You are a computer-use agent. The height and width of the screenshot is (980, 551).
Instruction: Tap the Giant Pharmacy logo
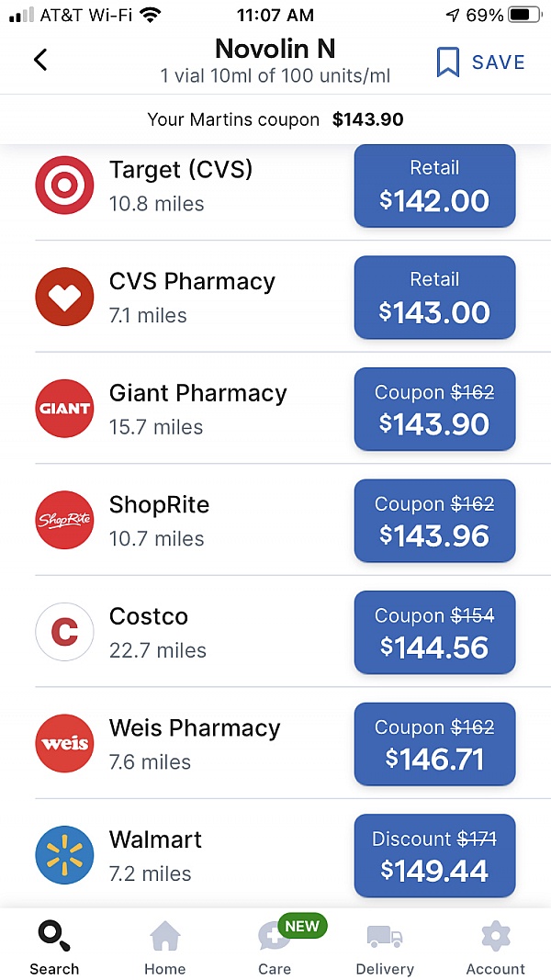(64, 408)
